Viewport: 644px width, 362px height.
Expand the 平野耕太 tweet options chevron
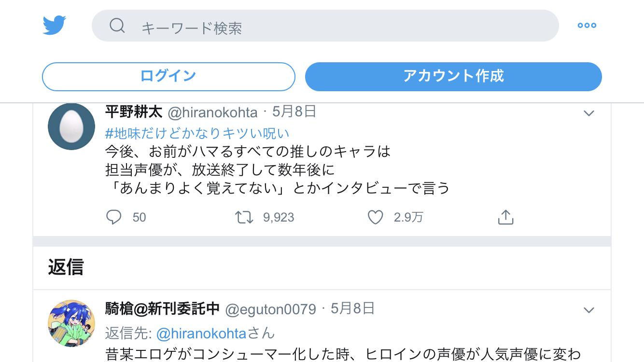[588, 113]
